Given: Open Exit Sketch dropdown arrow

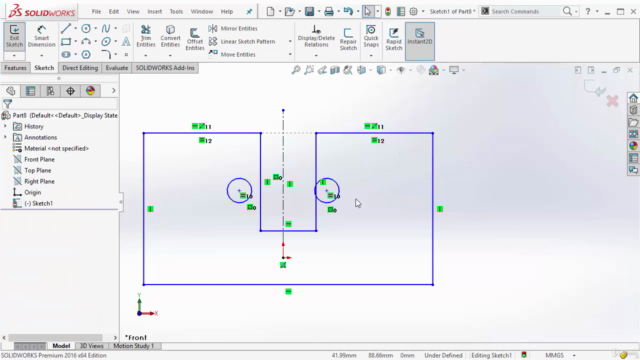Looking at the screenshot, I should [14, 56].
